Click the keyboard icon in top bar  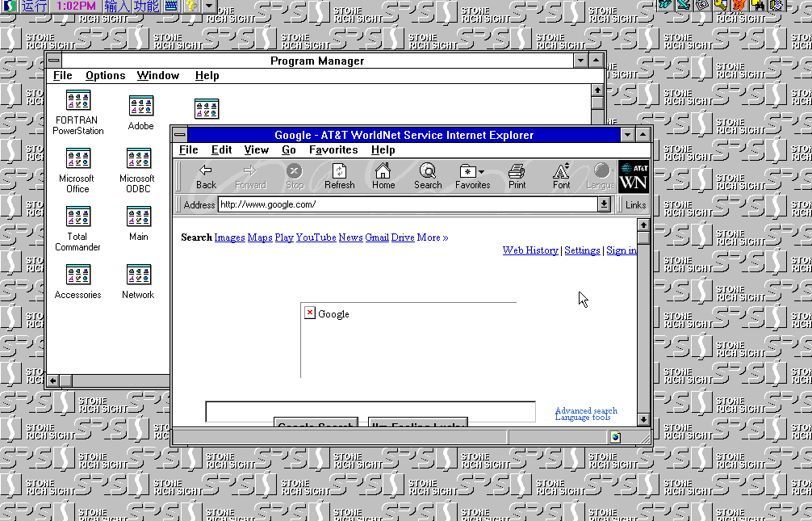(x=171, y=6)
